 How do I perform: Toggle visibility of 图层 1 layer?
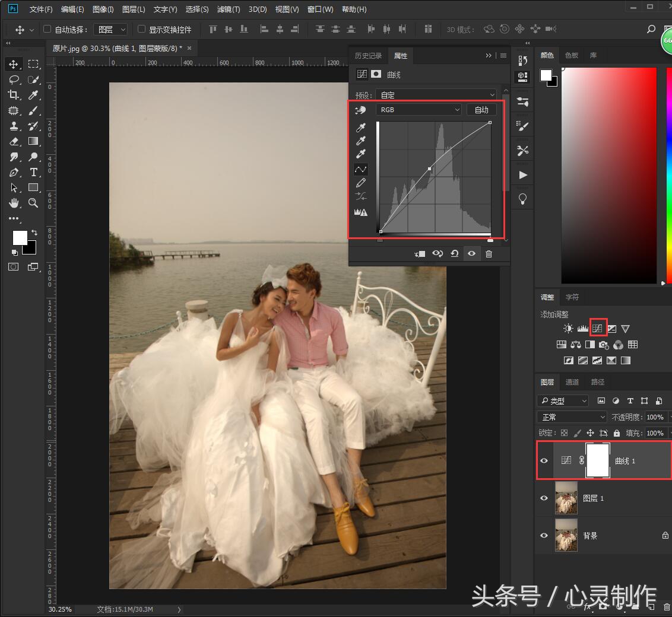click(x=544, y=498)
